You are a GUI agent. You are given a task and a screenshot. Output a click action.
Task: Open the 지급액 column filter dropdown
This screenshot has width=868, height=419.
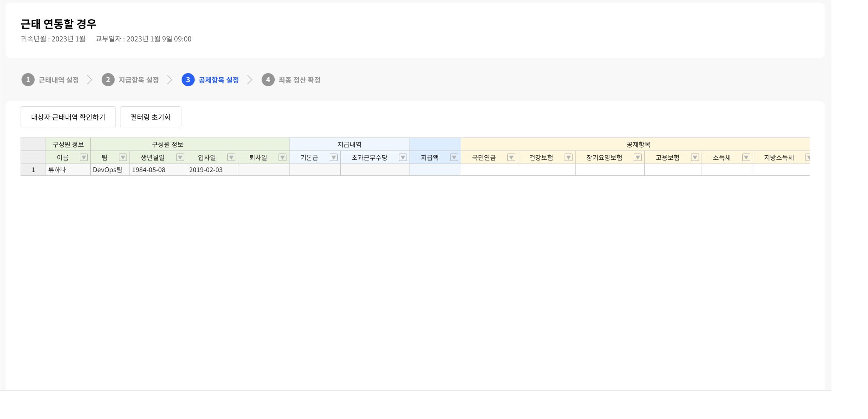454,158
